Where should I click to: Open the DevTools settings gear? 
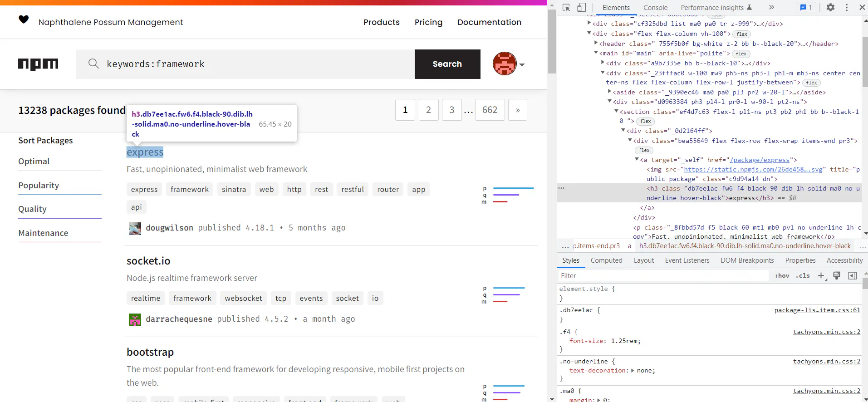point(830,7)
